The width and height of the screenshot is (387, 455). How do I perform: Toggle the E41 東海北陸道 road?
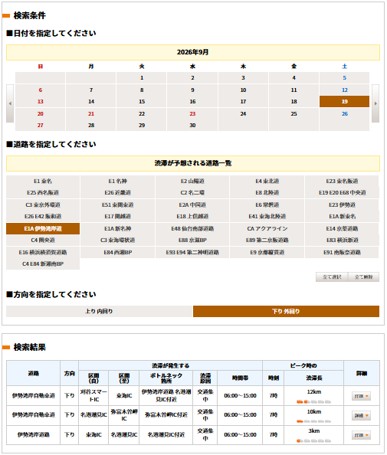click(x=267, y=216)
